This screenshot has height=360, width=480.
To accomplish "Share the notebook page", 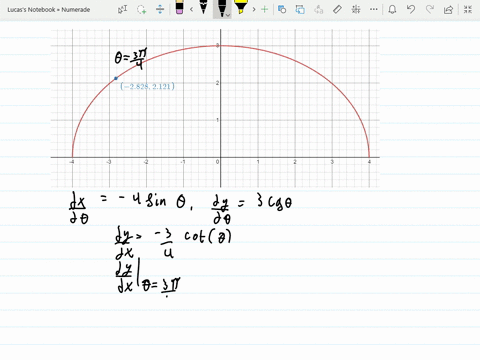I will tap(449, 9).
